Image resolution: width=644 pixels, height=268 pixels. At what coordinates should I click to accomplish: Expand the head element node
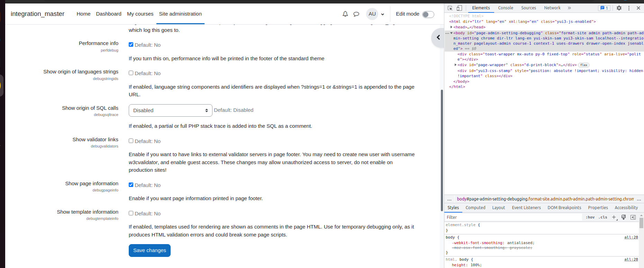pos(452,27)
